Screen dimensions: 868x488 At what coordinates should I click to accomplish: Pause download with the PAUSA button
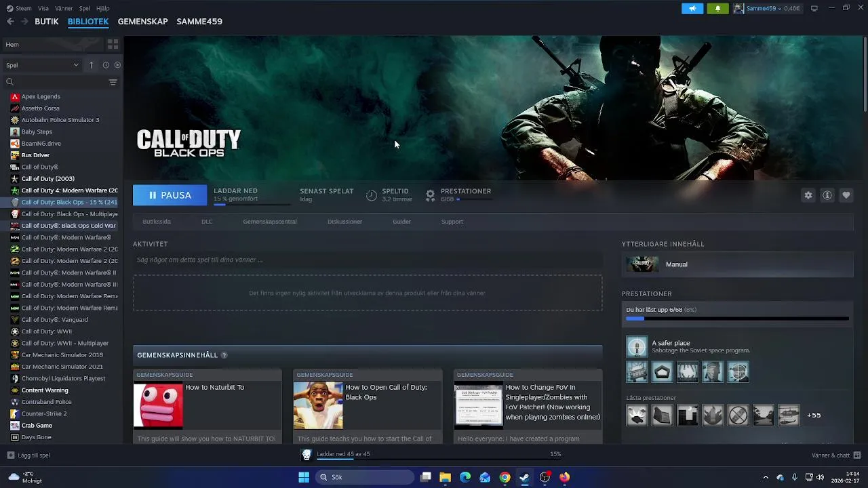[170, 195]
